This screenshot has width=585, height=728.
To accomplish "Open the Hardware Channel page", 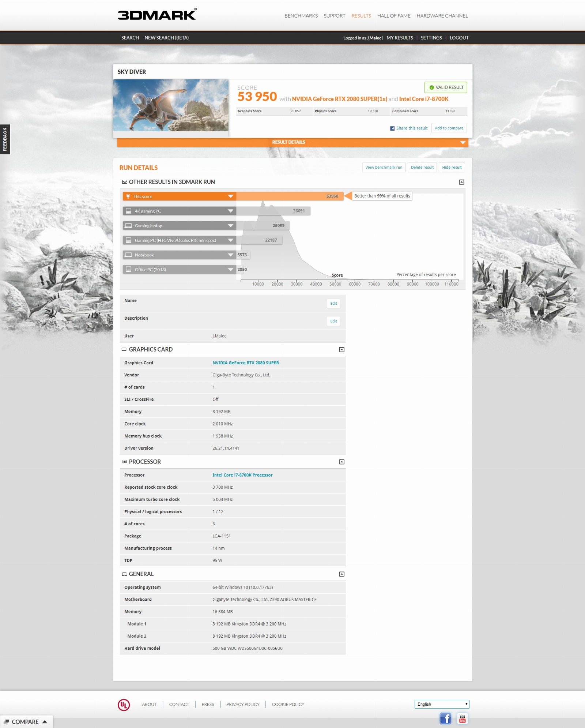I will [x=442, y=16].
